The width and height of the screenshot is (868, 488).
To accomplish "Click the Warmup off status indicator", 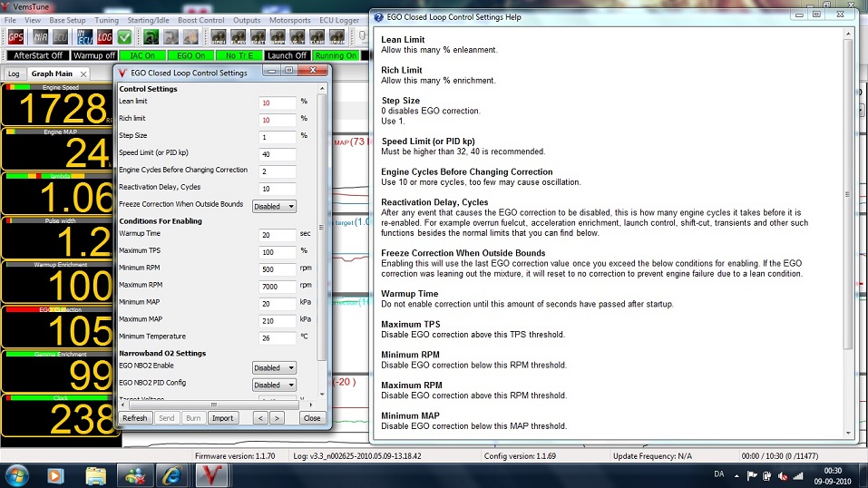I will [x=94, y=55].
